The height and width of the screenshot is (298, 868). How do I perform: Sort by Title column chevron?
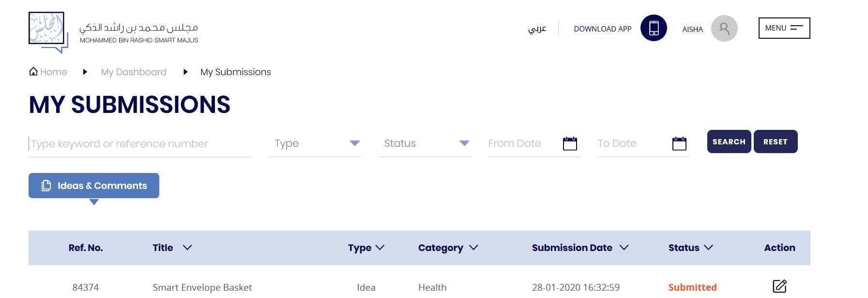pos(187,248)
